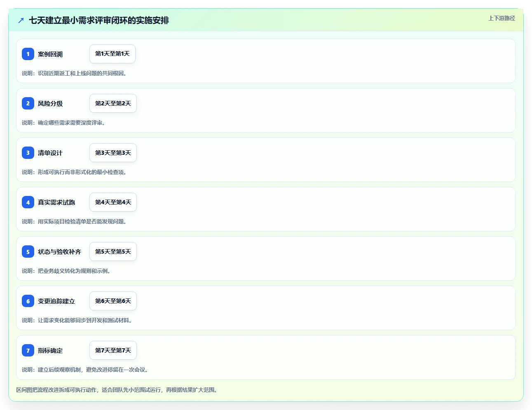The width and height of the screenshot is (532, 410).
Task: Click the description 确定哪些需求需要深度评审
Action: 71,123
